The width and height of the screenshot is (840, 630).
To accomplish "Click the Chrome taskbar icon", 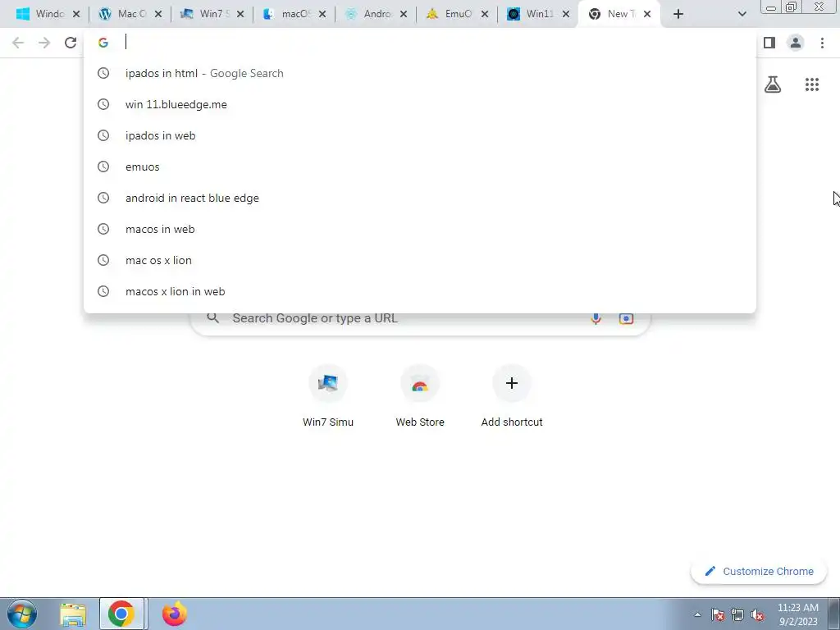I will pyautogui.click(x=121, y=614).
